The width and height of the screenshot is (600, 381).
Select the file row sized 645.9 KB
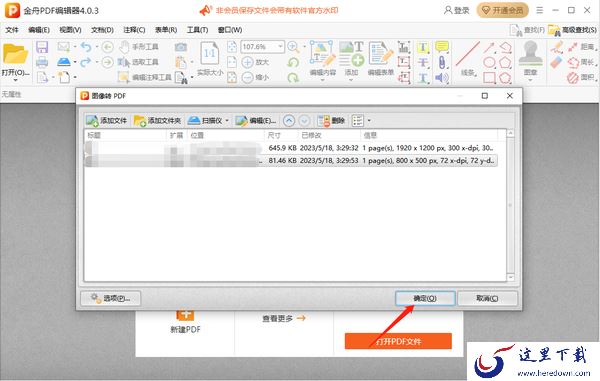(x=291, y=148)
